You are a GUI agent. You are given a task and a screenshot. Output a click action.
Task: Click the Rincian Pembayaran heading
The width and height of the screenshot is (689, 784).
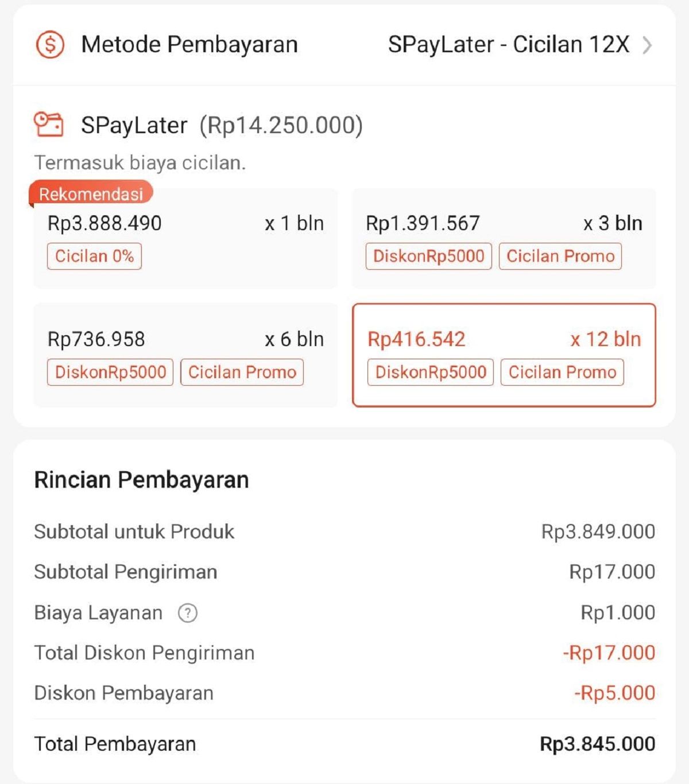(x=141, y=480)
